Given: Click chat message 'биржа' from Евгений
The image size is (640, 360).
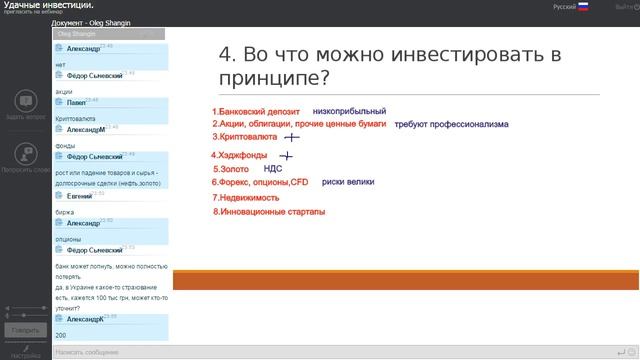Looking at the screenshot, I should click(x=64, y=212).
